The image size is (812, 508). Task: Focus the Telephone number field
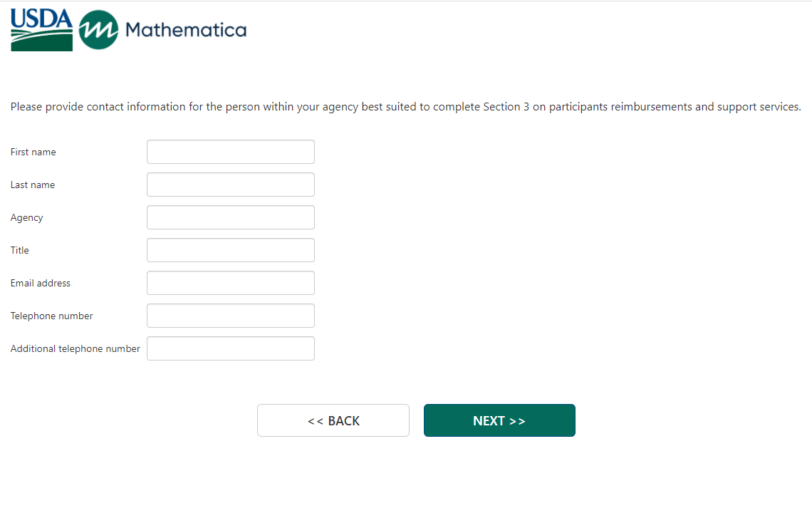[x=230, y=316]
